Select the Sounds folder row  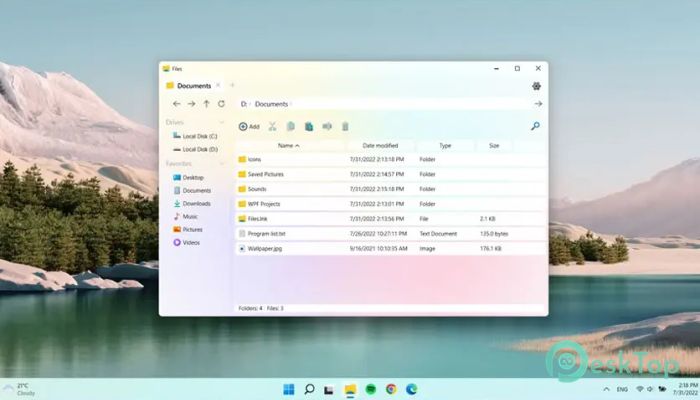[x=391, y=189]
